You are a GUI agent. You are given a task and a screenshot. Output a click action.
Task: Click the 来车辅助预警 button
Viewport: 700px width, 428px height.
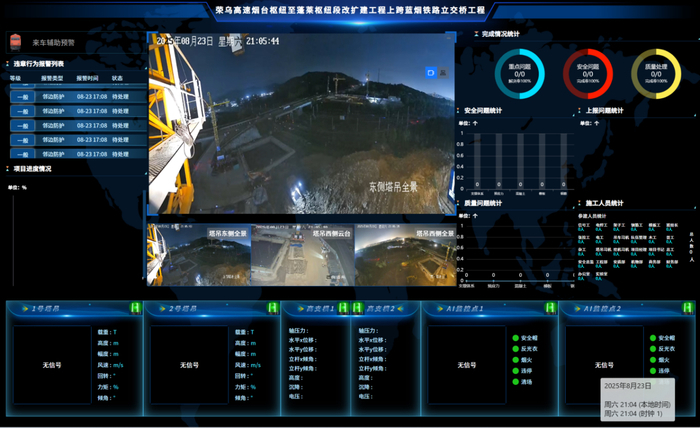pyautogui.click(x=53, y=43)
